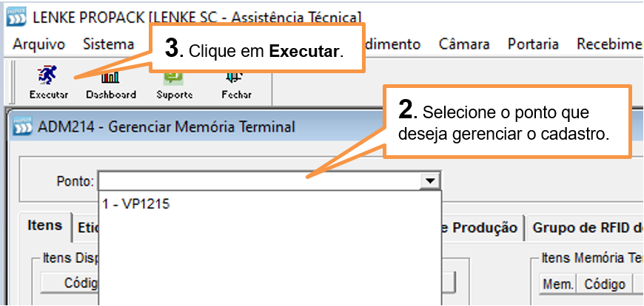Image resolution: width=644 pixels, height=306 pixels.
Task: Open the Dashboard chart icon
Action: click(x=110, y=76)
